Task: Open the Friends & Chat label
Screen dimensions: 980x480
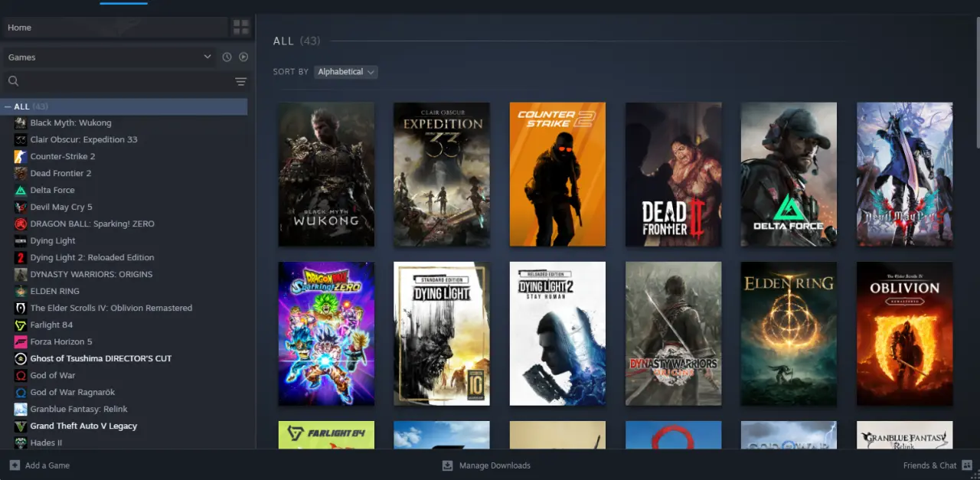Action: pyautogui.click(x=930, y=465)
